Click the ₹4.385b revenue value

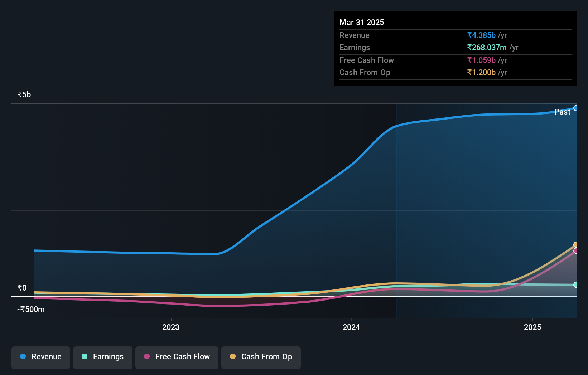pyautogui.click(x=481, y=35)
